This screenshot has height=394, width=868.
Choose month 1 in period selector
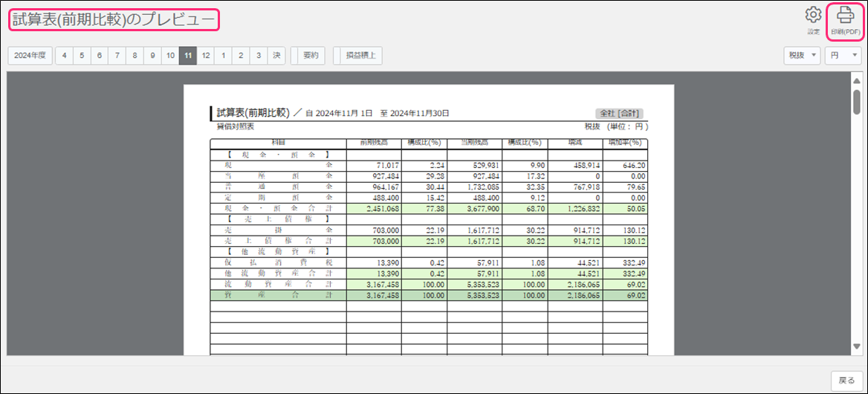[224, 56]
